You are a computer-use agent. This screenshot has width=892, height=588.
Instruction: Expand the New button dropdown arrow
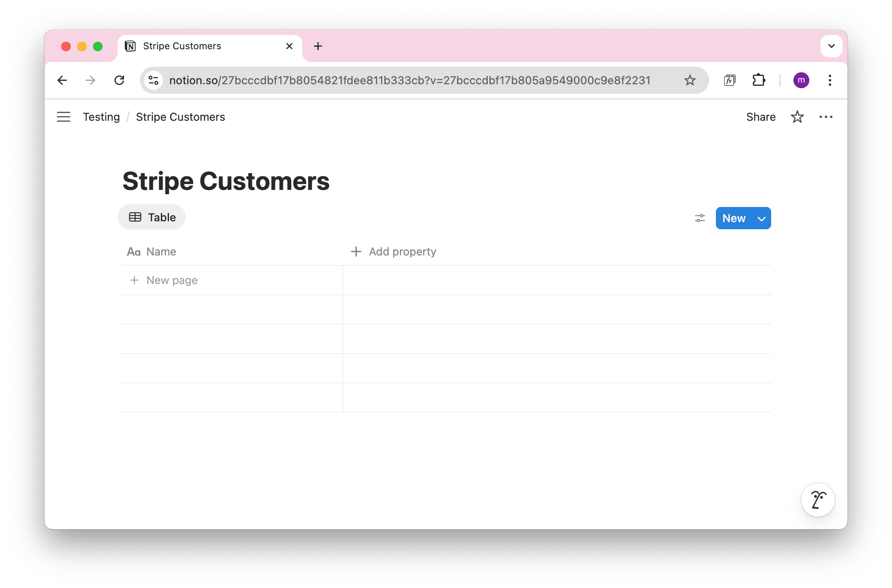[761, 219]
